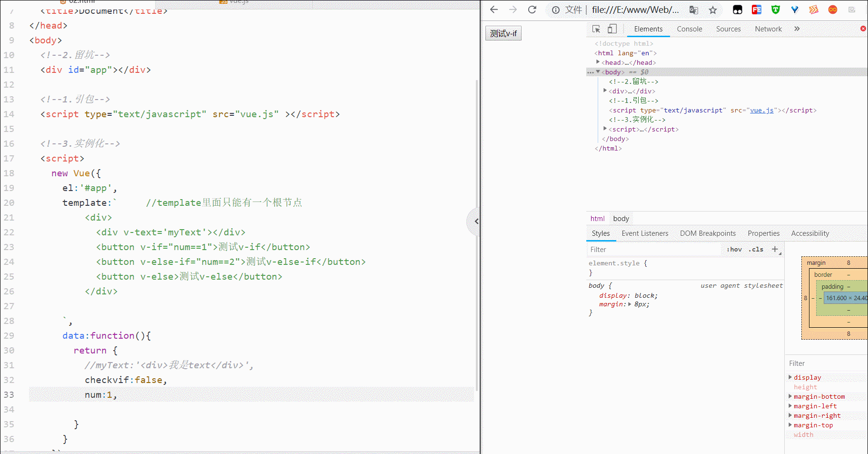Add new style rule plus icon
The image size is (868, 454).
pos(775,249)
